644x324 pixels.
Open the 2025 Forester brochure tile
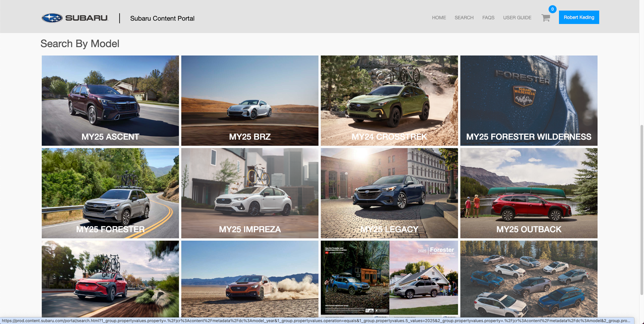389,279
